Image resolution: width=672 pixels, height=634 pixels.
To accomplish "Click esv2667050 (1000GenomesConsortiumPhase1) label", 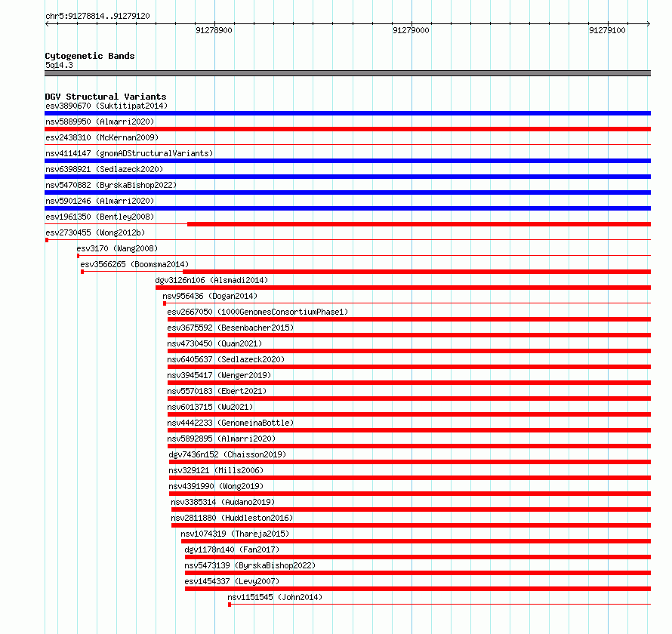I will pos(257,312).
